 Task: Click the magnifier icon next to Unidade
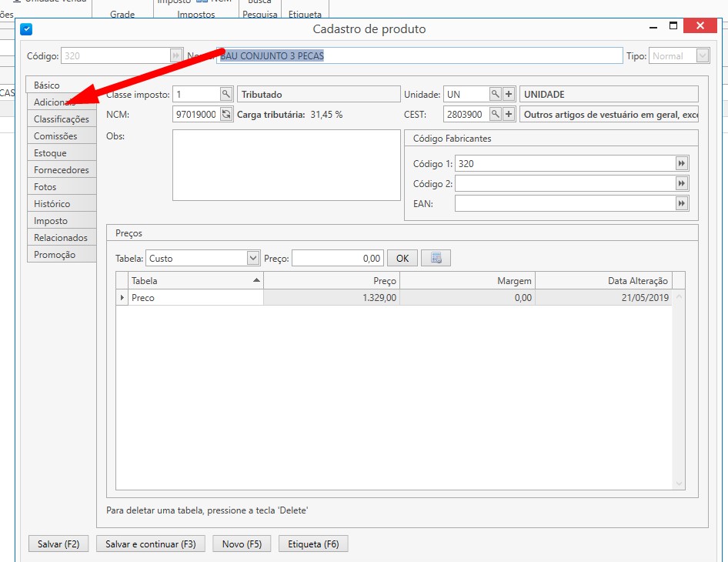pyautogui.click(x=495, y=94)
